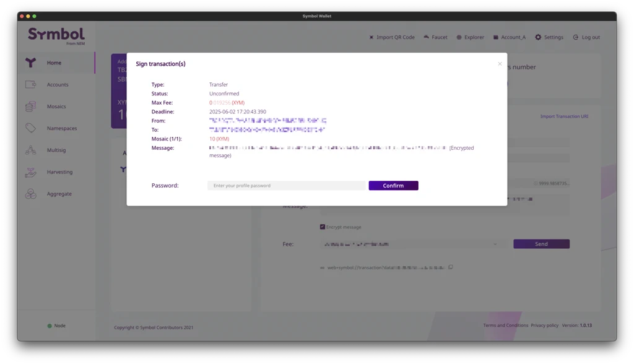Click the Namespaces tag icon
This screenshot has height=364, width=634.
click(x=31, y=128)
